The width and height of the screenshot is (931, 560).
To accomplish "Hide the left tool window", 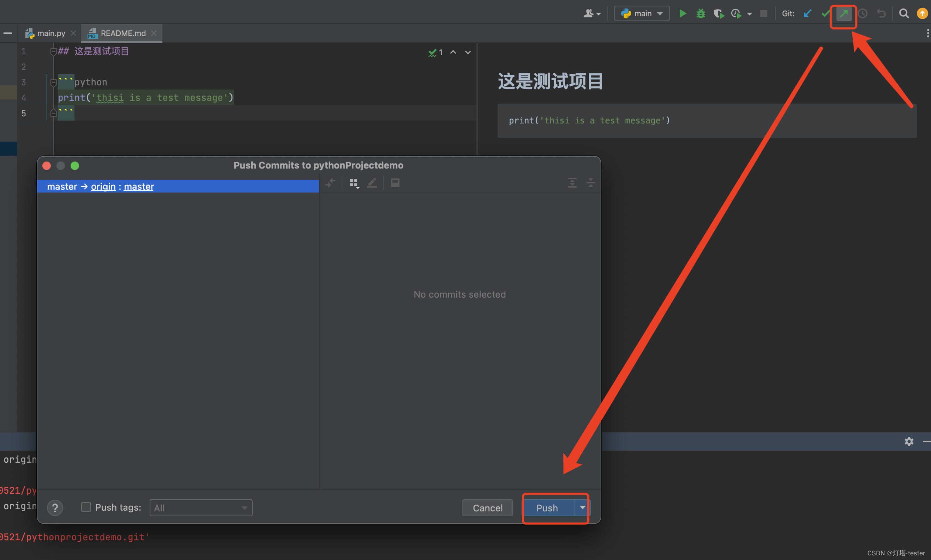I will pos(7,33).
